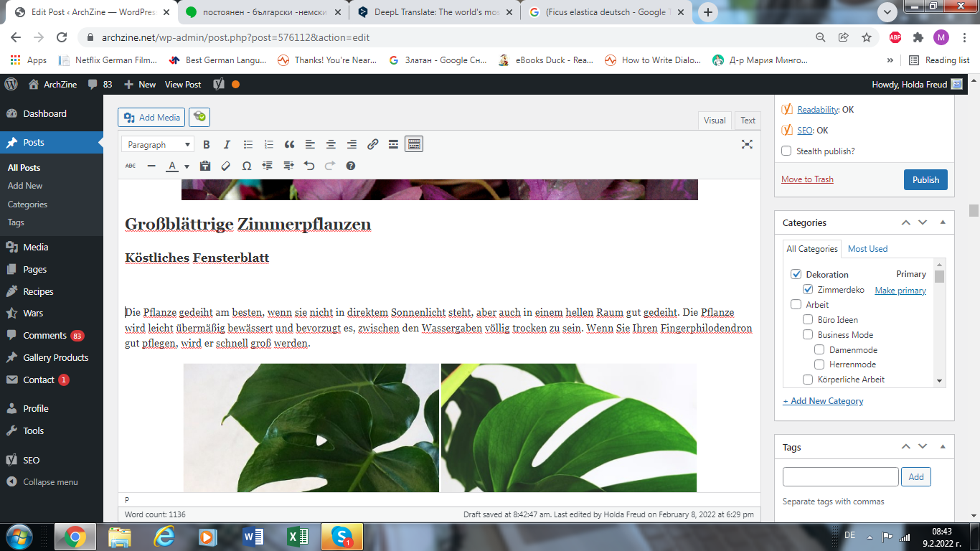The height and width of the screenshot is (551, 980).
Task: Align text right
Action: 352,144
